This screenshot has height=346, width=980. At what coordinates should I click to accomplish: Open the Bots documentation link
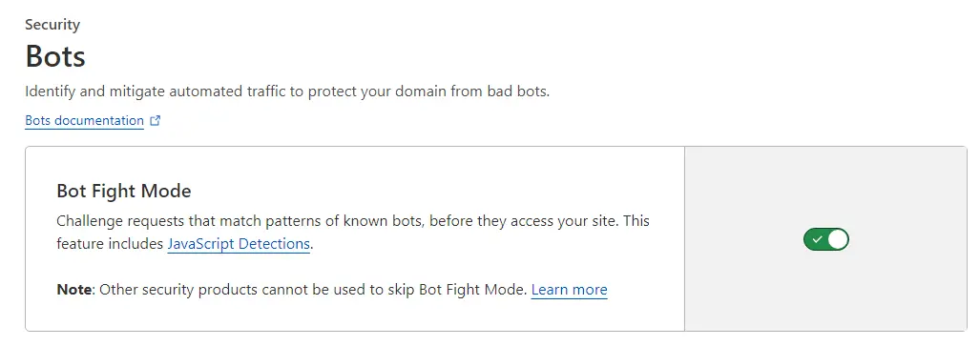click(x=84, y=120)
